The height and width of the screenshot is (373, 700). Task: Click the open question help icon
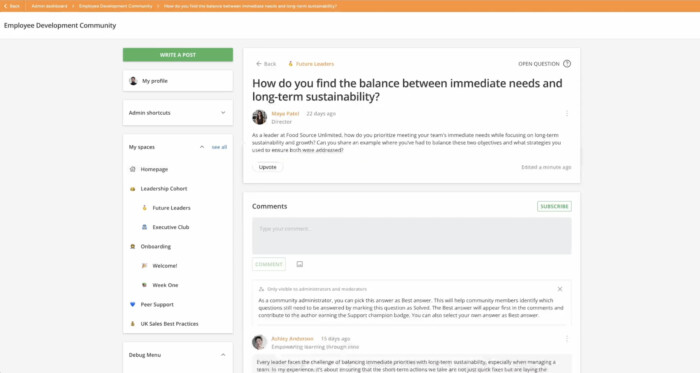(567, 64)
